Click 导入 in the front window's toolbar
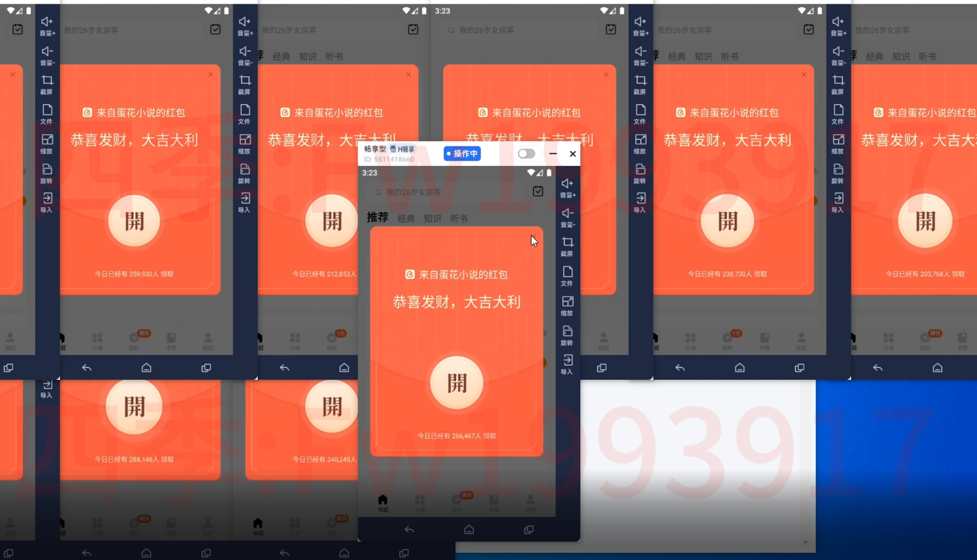Viewport: 977px width, 560px height. [x=567, y=365]
